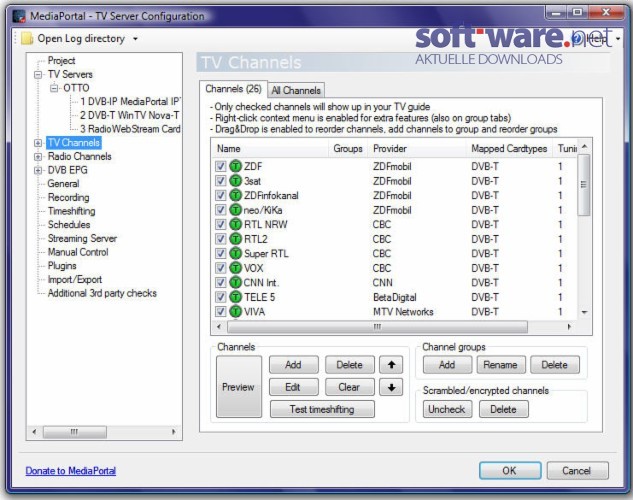Click the channel list vertical scrollbar thumb
The width and height of the screenshot is (633, 500).
click(x=584, y=185)
